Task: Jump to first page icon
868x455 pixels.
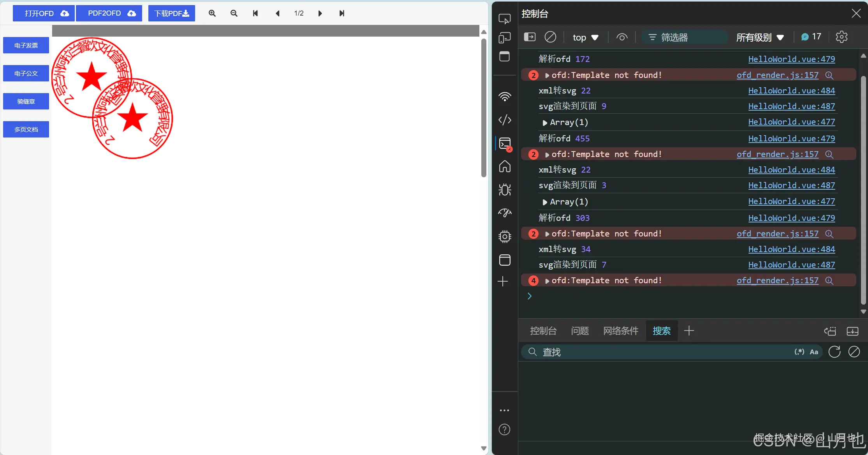Action: coord(255,13)
